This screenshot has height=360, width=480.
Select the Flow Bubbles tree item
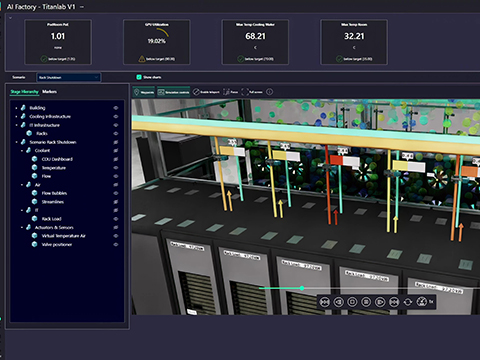point(54,193)
